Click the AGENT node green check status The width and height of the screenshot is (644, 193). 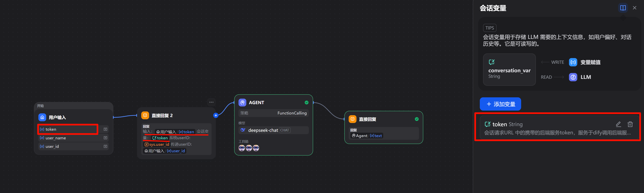pyautogui.click(x=307, y=102)
